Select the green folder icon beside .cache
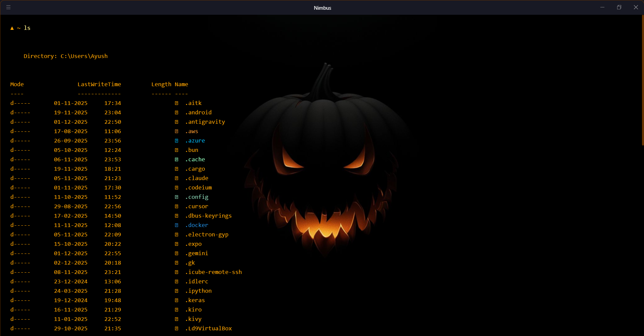The width and height of the screenshot is (644, 336). pos(177,160)
